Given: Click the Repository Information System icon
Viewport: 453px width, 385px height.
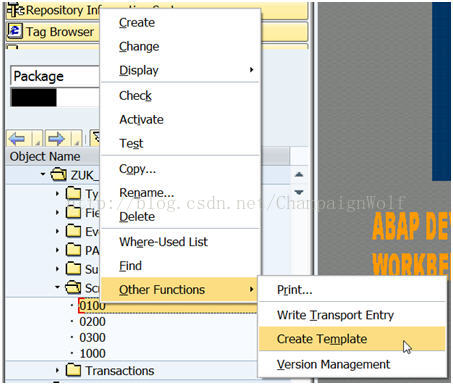Looking at the screenshot, I should click(x=15, y=10).
